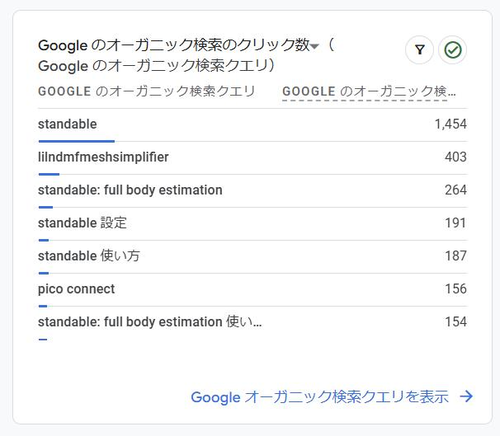Click the green checkmark status icon

coord(453,50)
